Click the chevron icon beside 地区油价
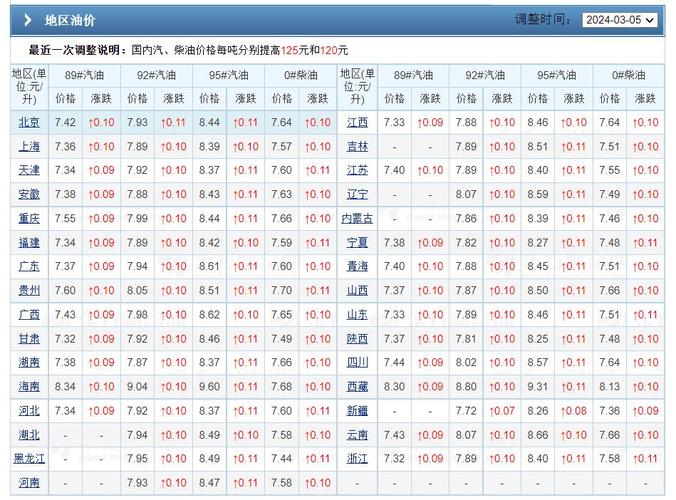 click(x=28, y=20)
